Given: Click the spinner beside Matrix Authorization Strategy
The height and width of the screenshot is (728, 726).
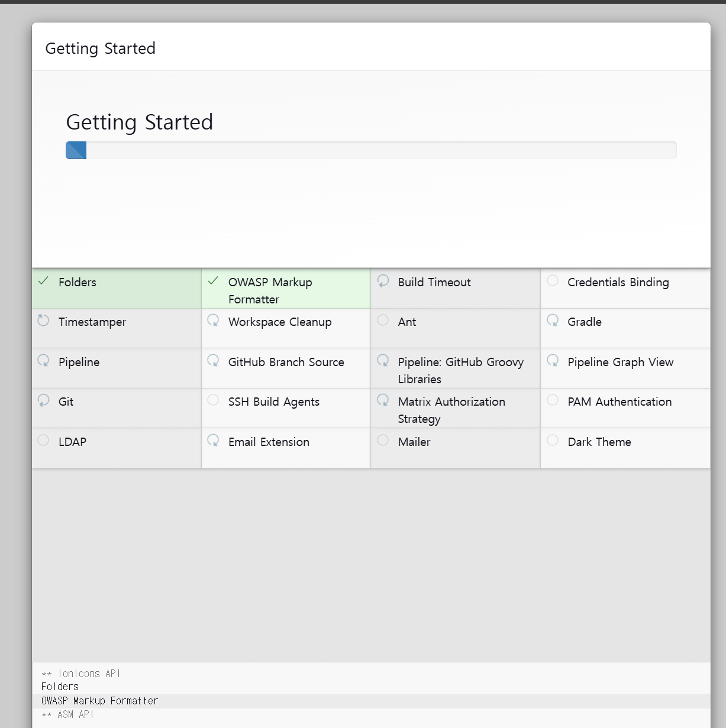Looking at the screenshot, I should coord(383,400).
